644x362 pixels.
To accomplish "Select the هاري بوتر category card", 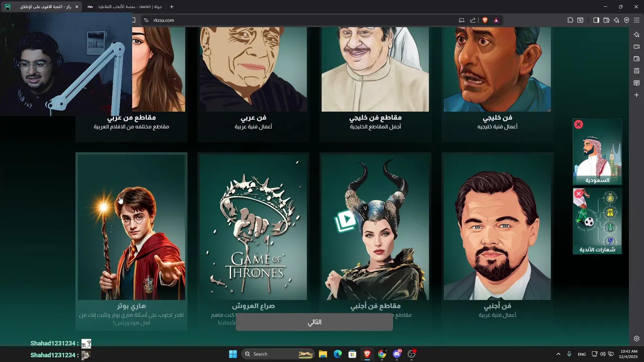I will click(x=131, y=241).
